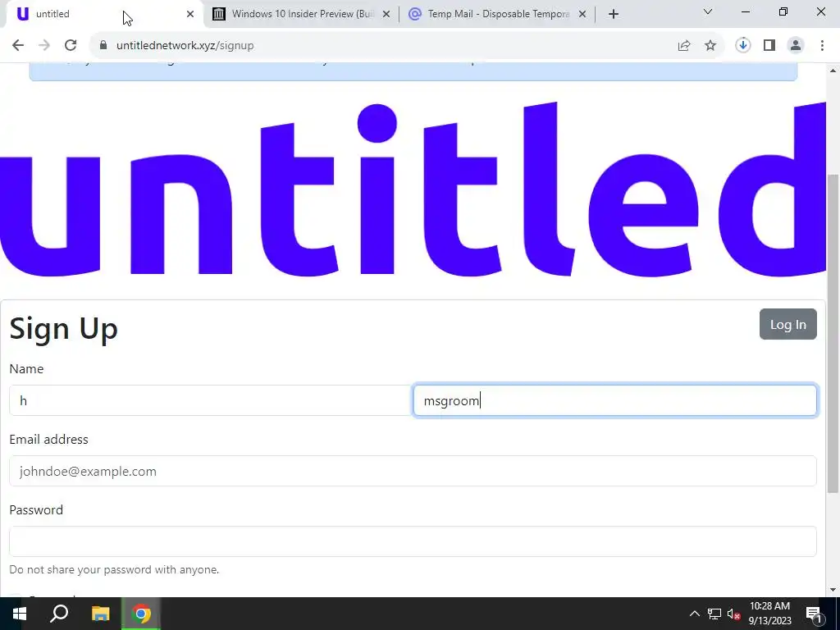Click the large untitled logo
Image resolution: width=840 pixels, height=630 pixels.
click(413, 190)
